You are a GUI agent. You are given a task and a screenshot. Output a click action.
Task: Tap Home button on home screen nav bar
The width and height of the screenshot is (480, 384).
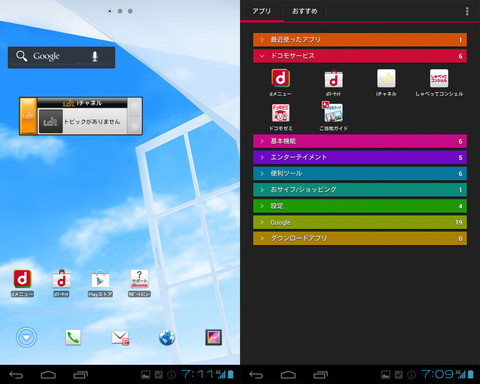pyautogui.click(x=48, y=375)
